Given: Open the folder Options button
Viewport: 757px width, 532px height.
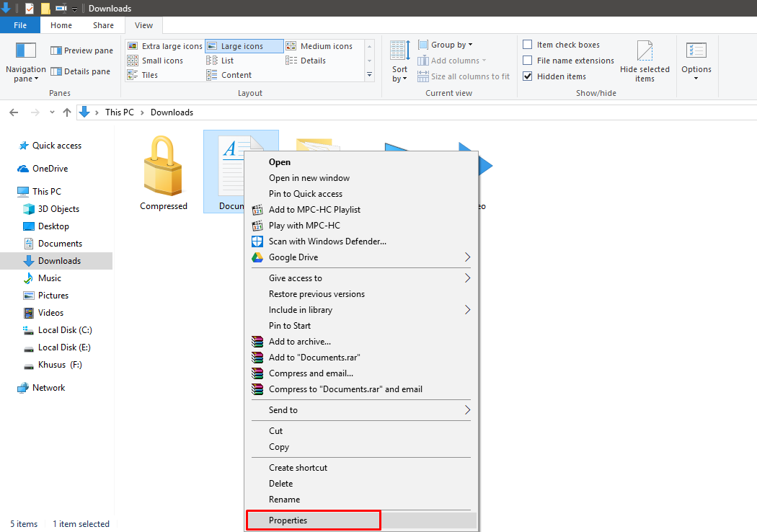Looking at the screenshot, I should coord(696,61).
